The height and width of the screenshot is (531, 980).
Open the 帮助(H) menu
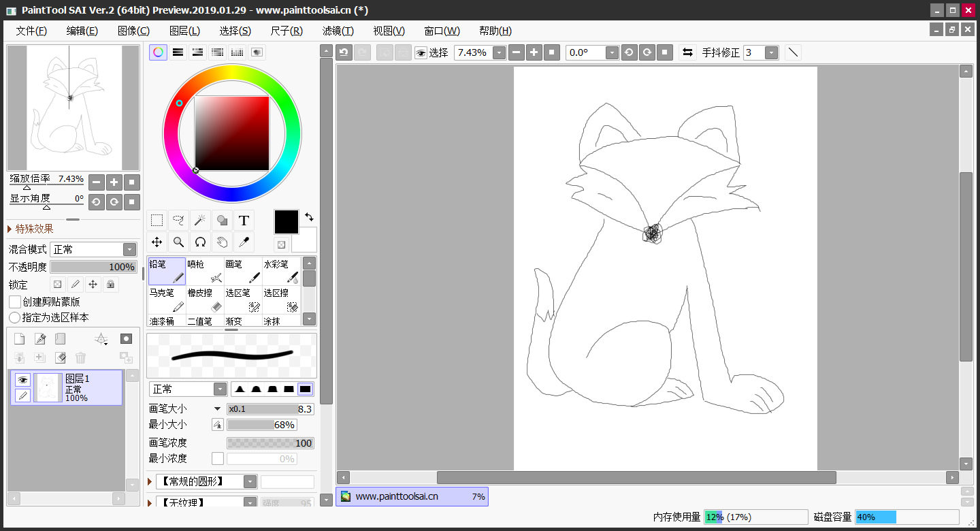[x=495, y=31]
